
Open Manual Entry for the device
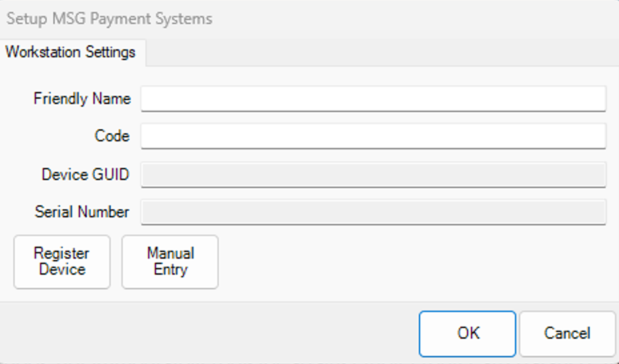[170, 261]
